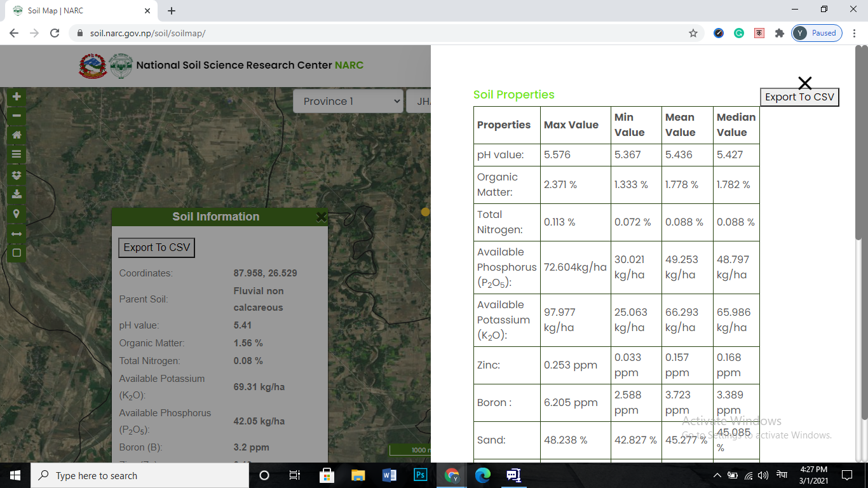Image resolution: width=868 pixels, height=488 pixels.
Task: Close the Soil Properties panel with X
Action: (x=804, y=83)
